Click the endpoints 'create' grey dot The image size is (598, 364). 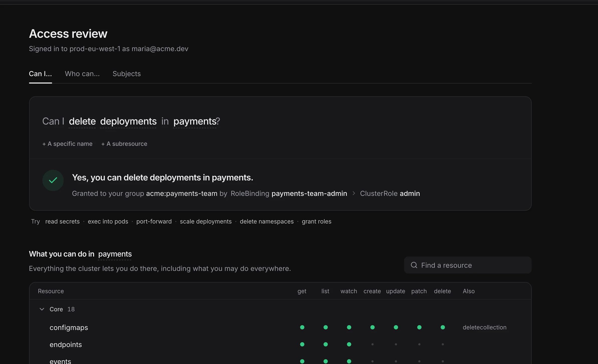click(372, 344)
